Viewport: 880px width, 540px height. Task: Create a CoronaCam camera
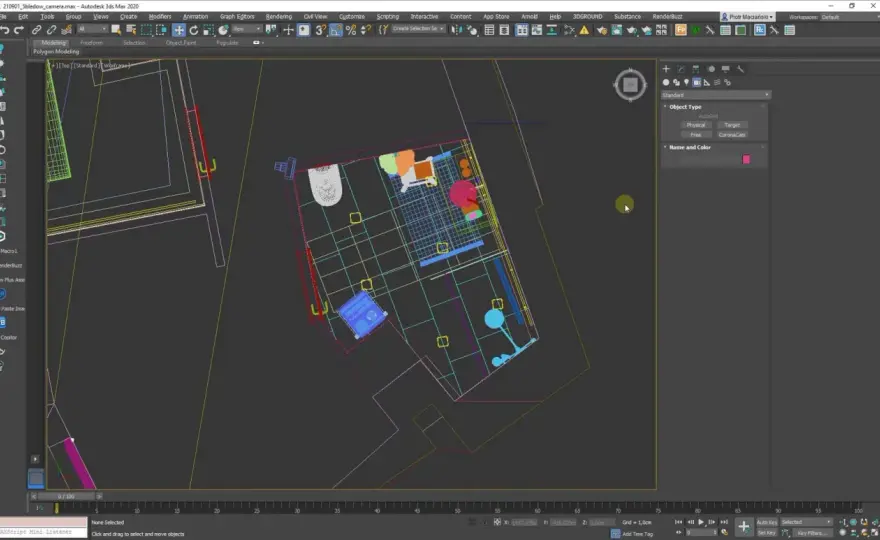pyautogui.click(x=732, y=135)
